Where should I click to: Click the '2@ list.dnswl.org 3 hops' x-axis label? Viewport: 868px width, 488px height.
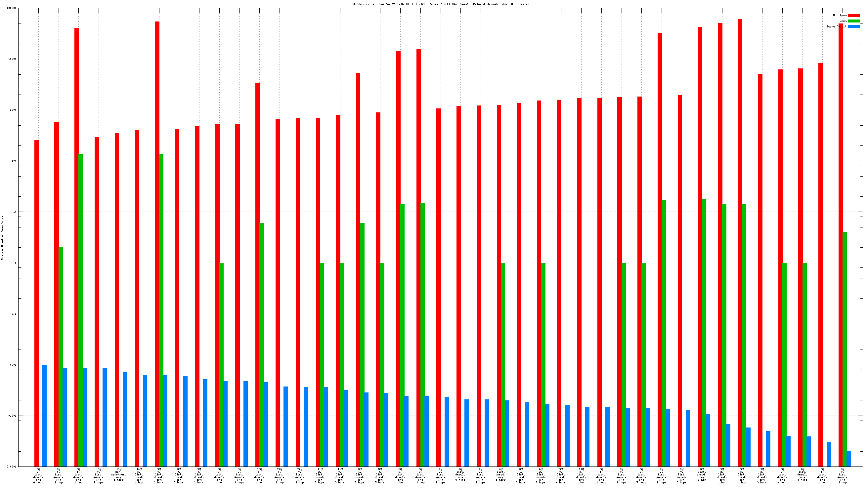click(802, 474)
